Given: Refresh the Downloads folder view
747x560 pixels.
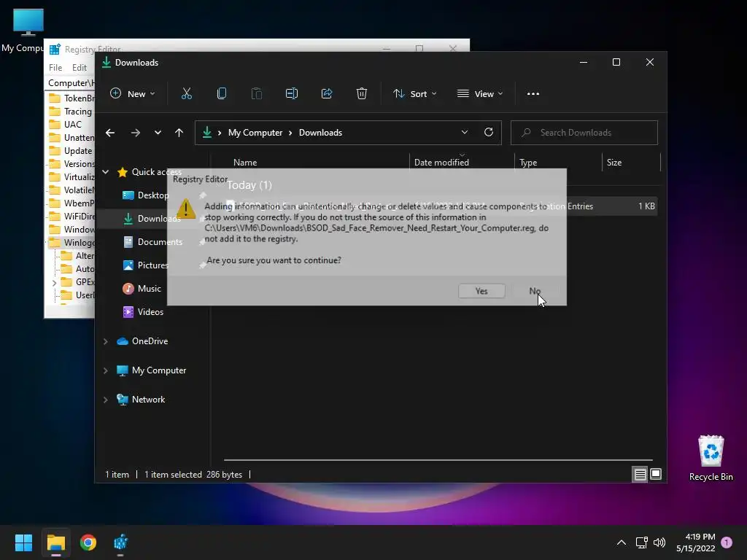Looking at the screenshot, I should pyautogui.click(x=488, y=133).
